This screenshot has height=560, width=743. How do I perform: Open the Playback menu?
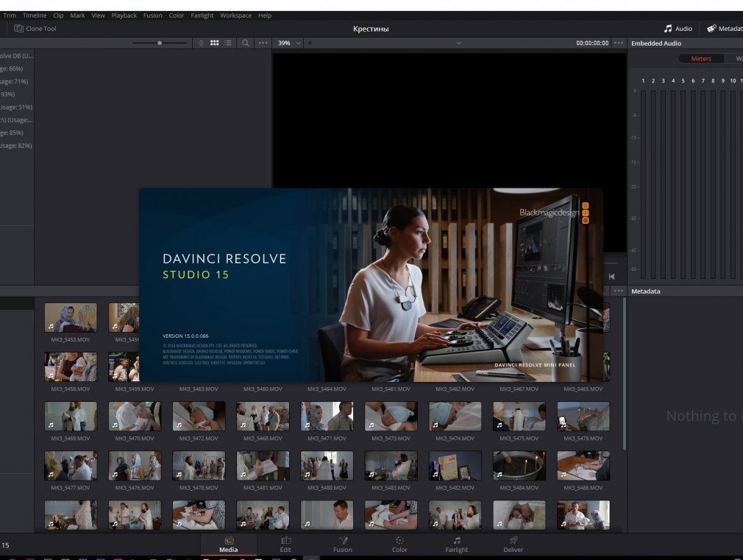(124, 15)
